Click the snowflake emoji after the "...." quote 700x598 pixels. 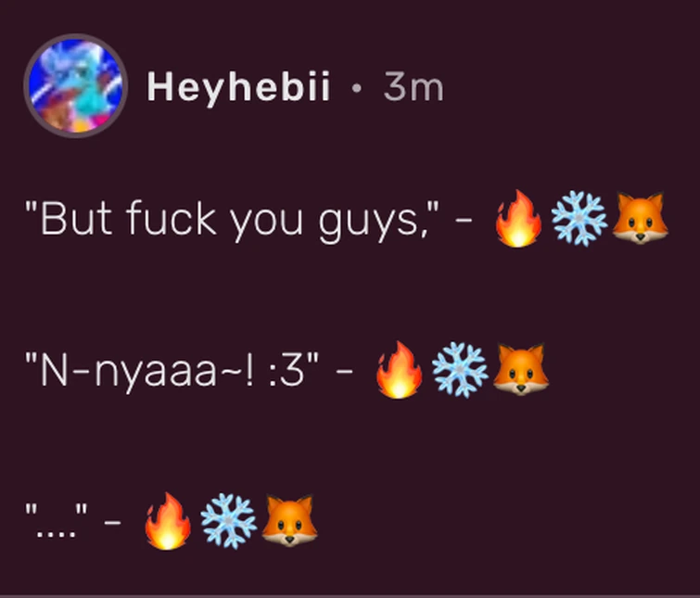(228, 521)
